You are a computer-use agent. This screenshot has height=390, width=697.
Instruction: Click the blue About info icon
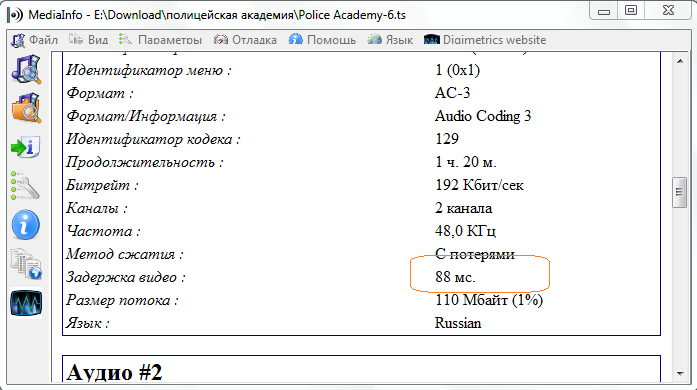tap(26, 225)
